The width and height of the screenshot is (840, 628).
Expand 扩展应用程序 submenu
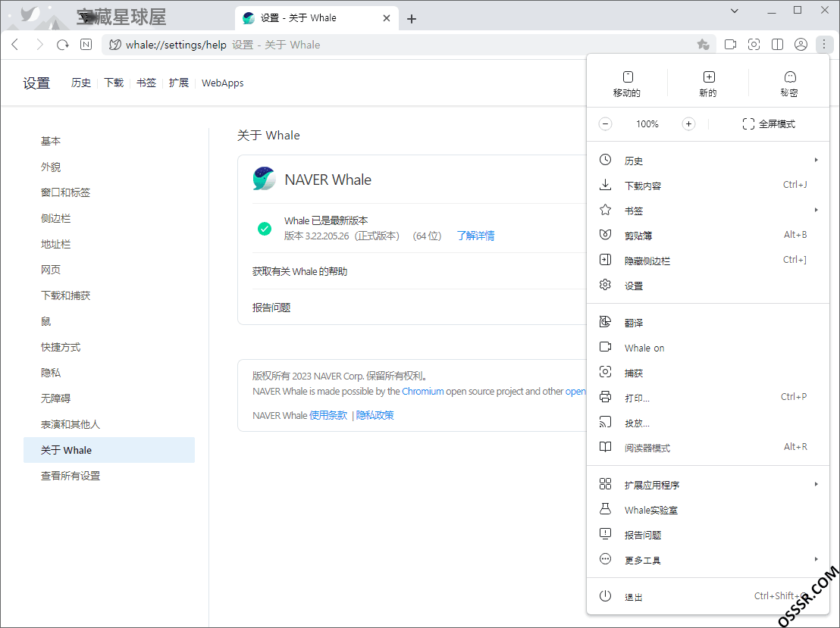[708, 485]
